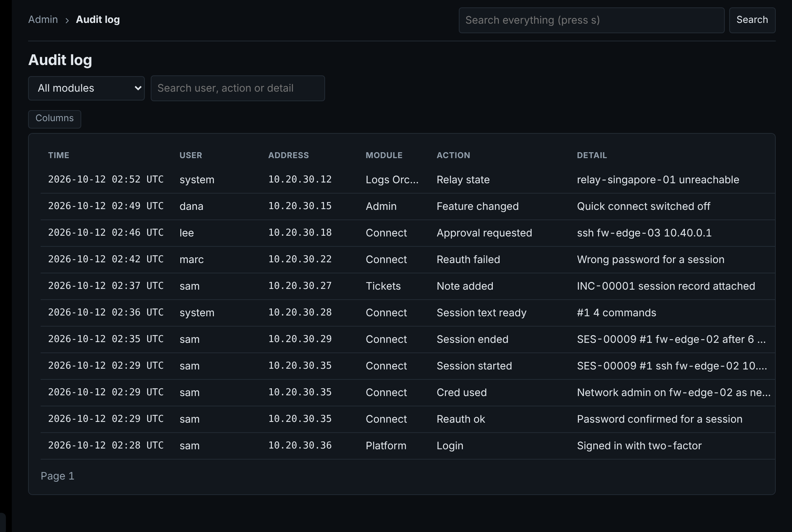Click the ACTION column header
The image size is (792, 532).
(454, 155)
